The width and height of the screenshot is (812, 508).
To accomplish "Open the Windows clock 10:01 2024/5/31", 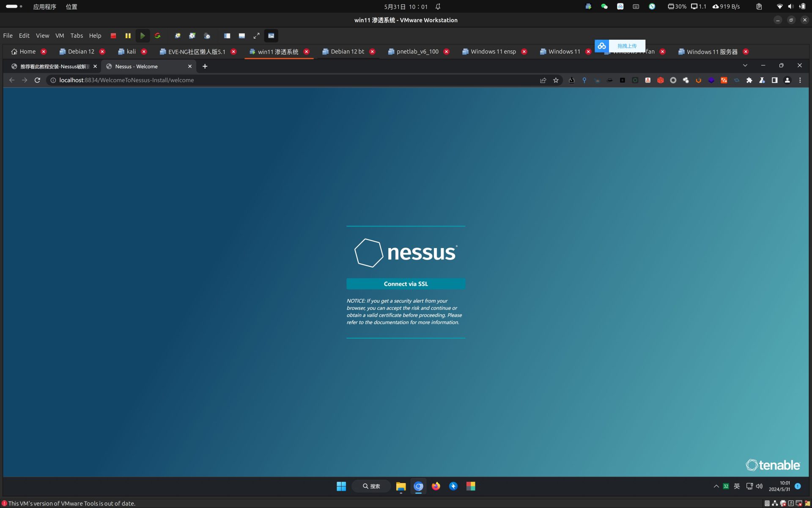I will 779,486.
